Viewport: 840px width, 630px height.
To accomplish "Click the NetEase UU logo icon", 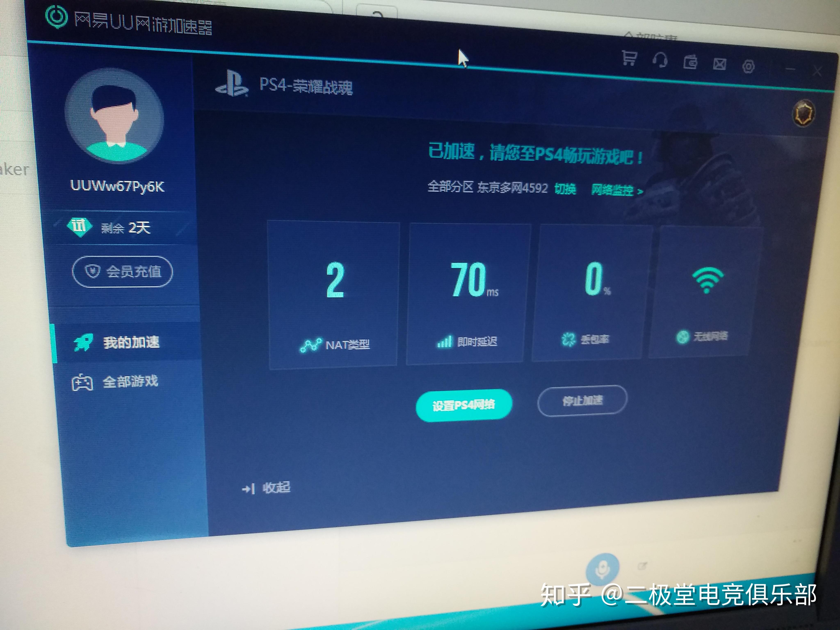I will (56, 17).
